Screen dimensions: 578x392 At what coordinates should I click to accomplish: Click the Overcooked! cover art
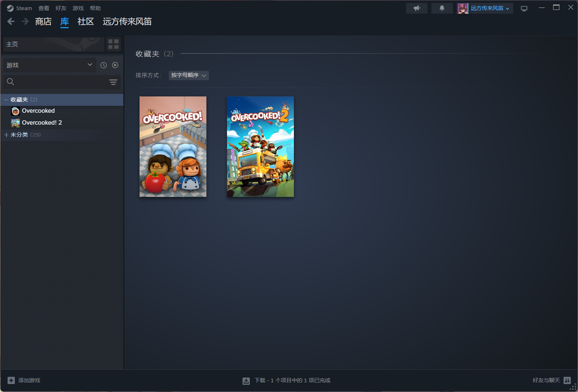click(x=173, y=147)
